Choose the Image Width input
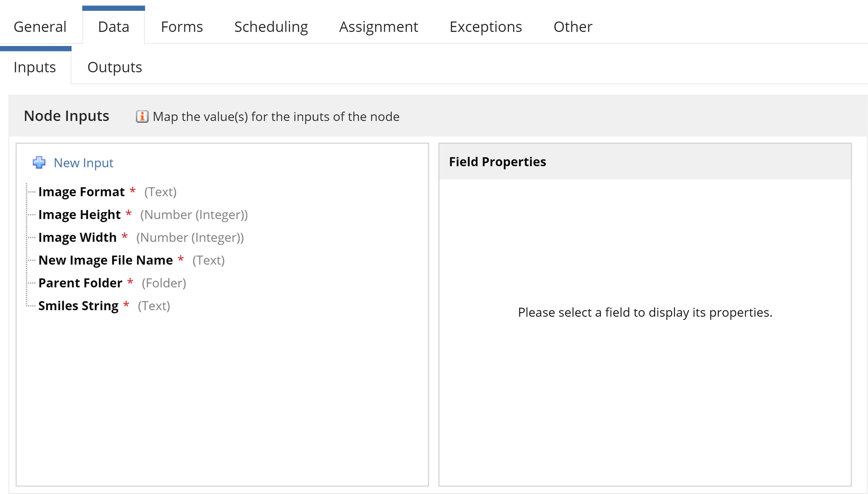Screen dimensions: 868x495 tap(141, 237)
